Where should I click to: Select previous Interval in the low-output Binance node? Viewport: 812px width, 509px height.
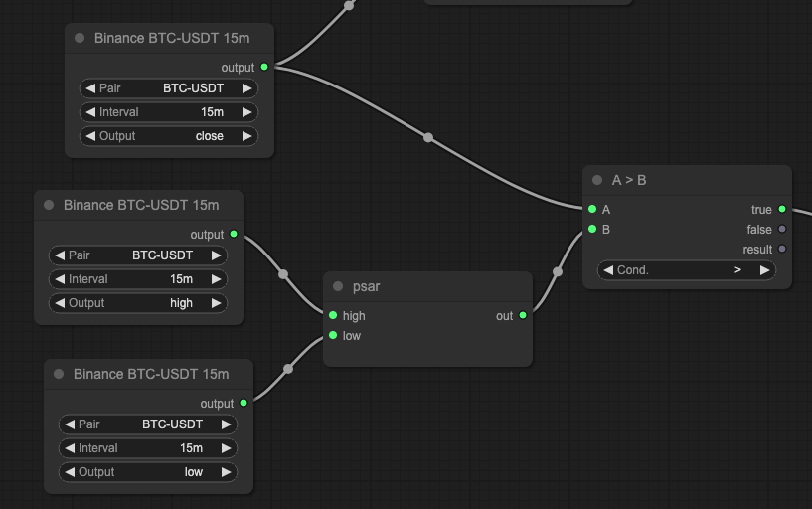click(70, 448)
